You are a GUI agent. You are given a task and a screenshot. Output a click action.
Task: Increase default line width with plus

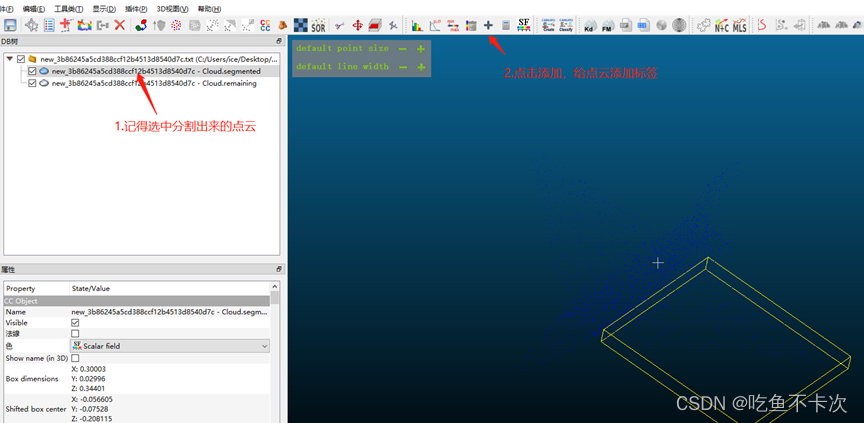click(421, 67)
